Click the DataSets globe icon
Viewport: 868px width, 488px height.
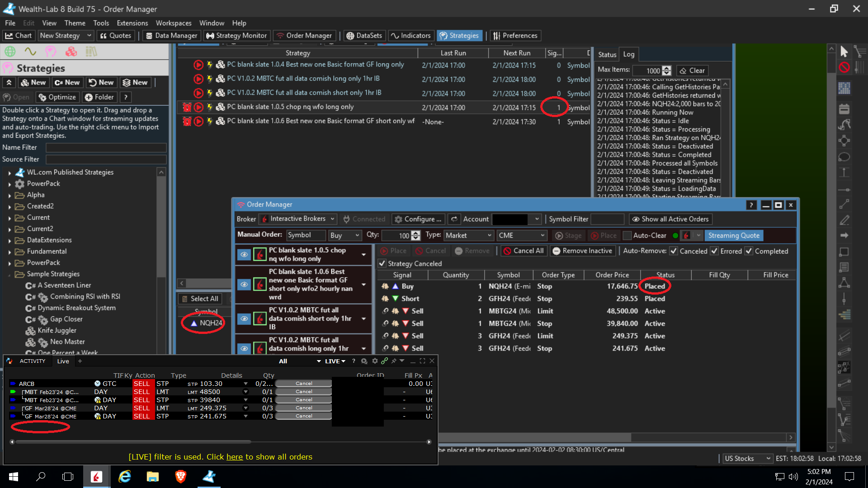(350, 36)
